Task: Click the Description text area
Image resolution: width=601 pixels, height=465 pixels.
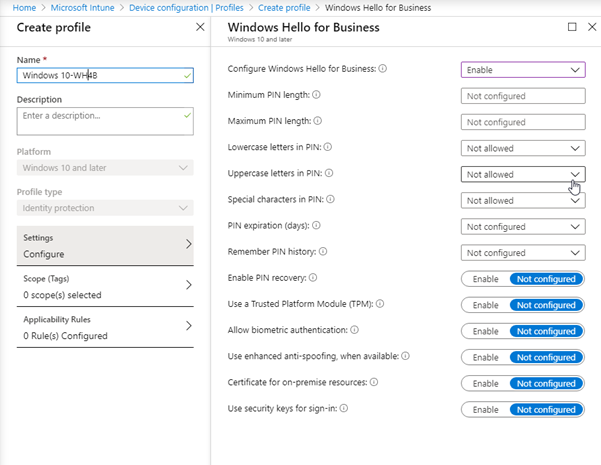Action: click(105, 121)
